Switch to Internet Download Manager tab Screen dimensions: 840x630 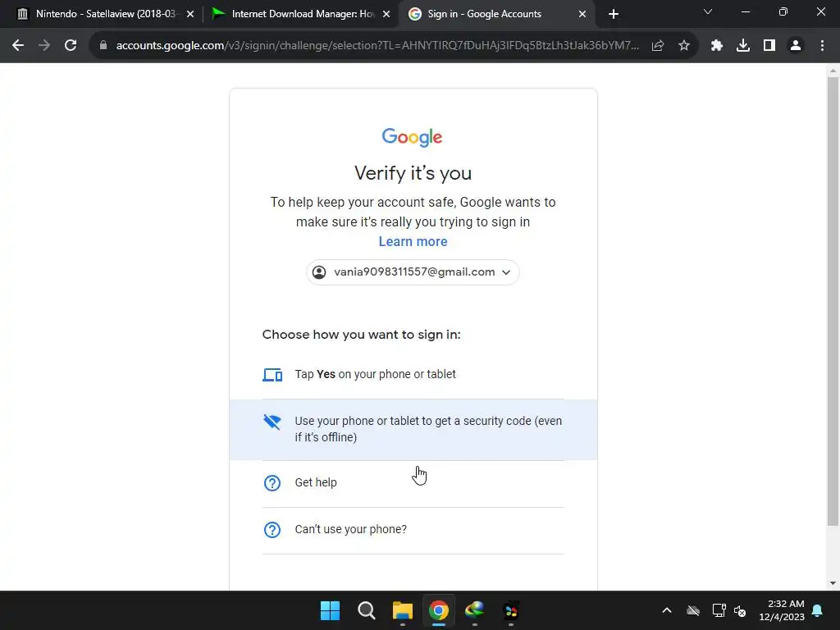(x=300, y=14)
